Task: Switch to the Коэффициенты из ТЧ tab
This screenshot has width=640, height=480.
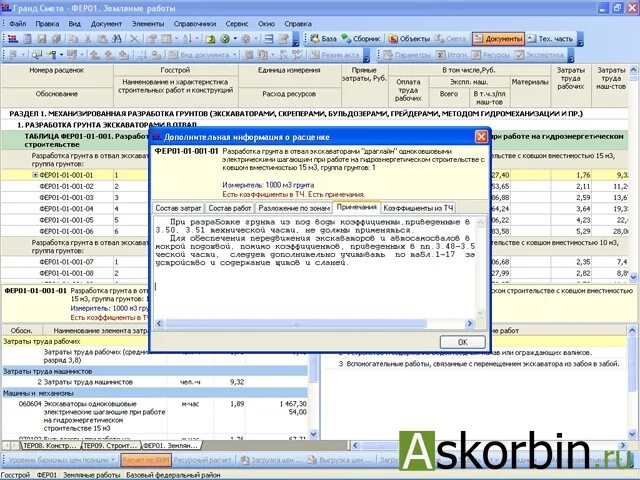Action: pyautogui.click(x=418, y=208)
